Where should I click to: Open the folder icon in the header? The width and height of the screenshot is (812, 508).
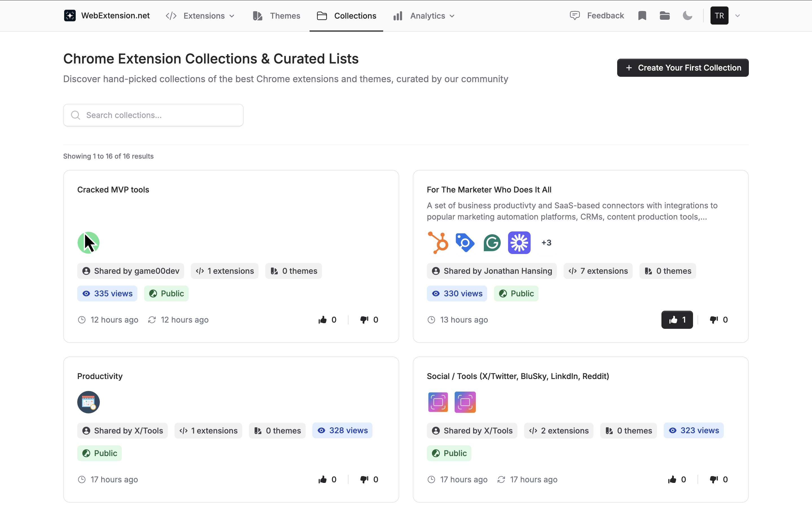664,16
